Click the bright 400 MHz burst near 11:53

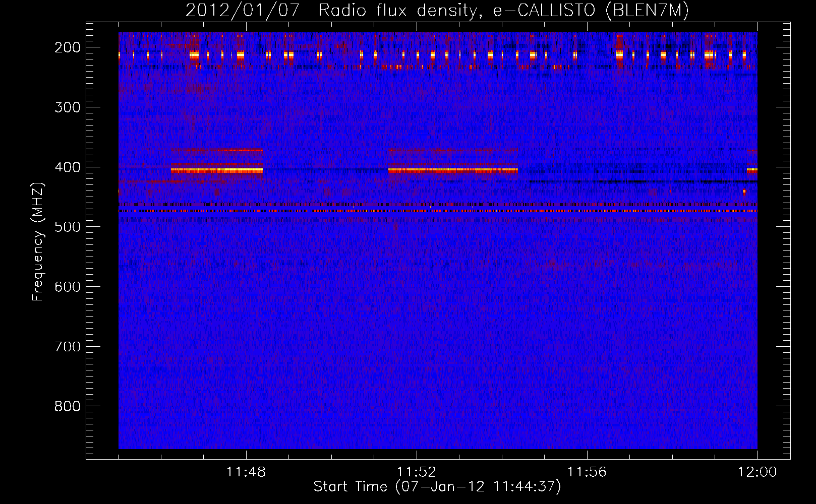[453, 170]
